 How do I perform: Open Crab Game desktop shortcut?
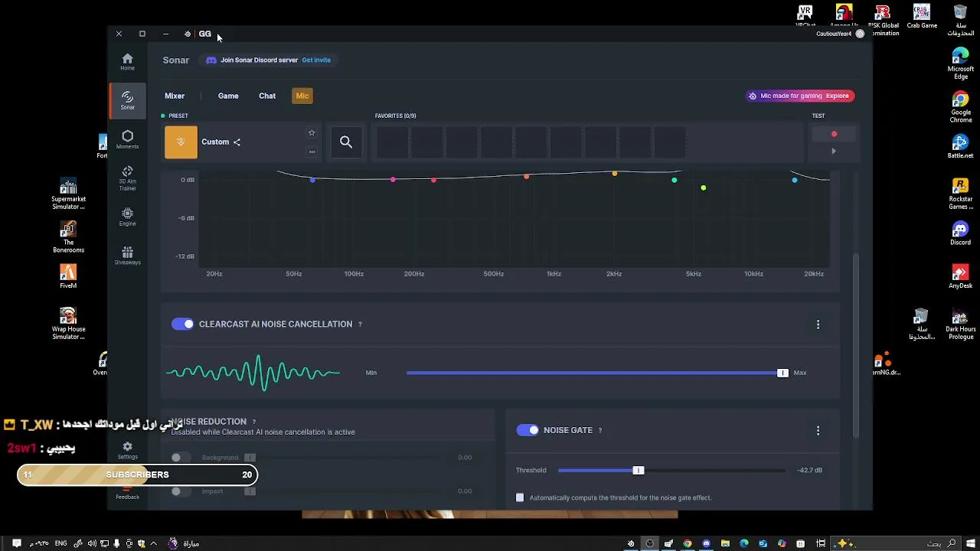coord(922,17)
